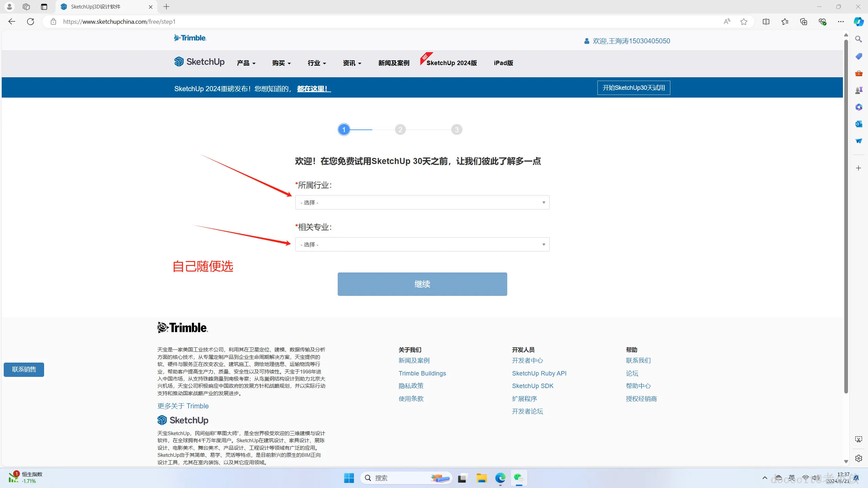The height and width of the screenshot is (488, 868).
Task: Open File Explorer from the taskbar
Action: [481, 478]
